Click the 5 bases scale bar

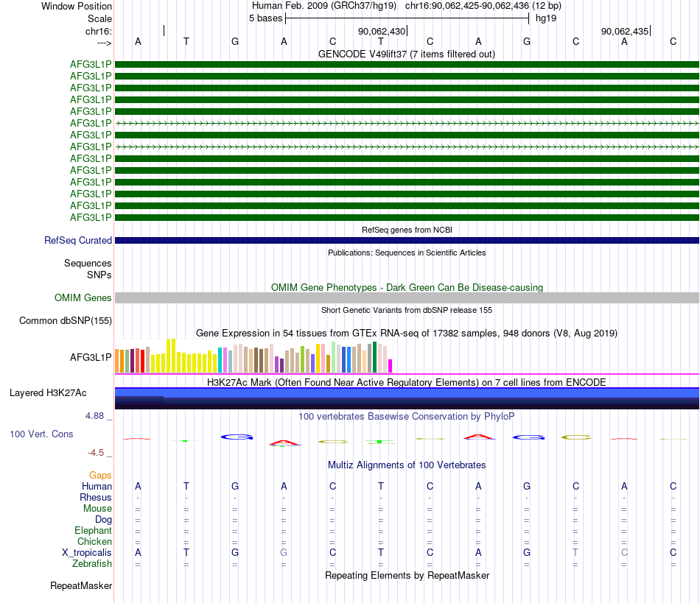pos(407,18)
